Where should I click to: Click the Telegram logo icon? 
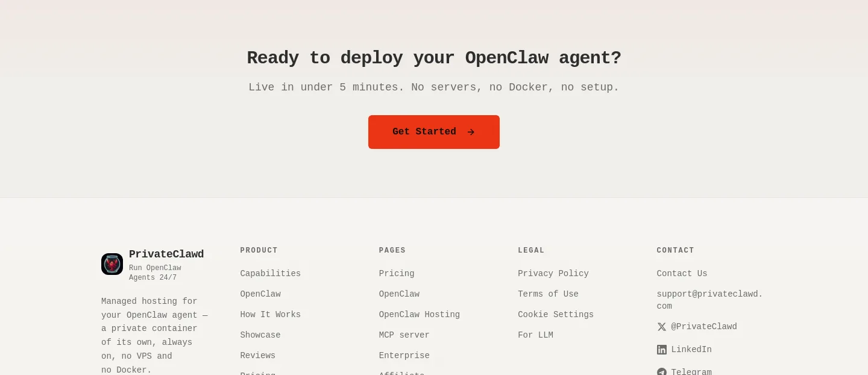click(x=662, y=372)
